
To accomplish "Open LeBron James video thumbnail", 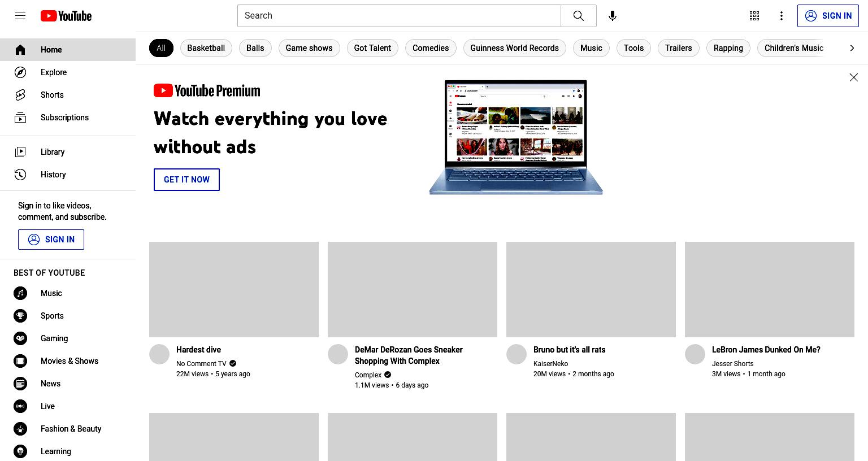I will pos(770,290).
